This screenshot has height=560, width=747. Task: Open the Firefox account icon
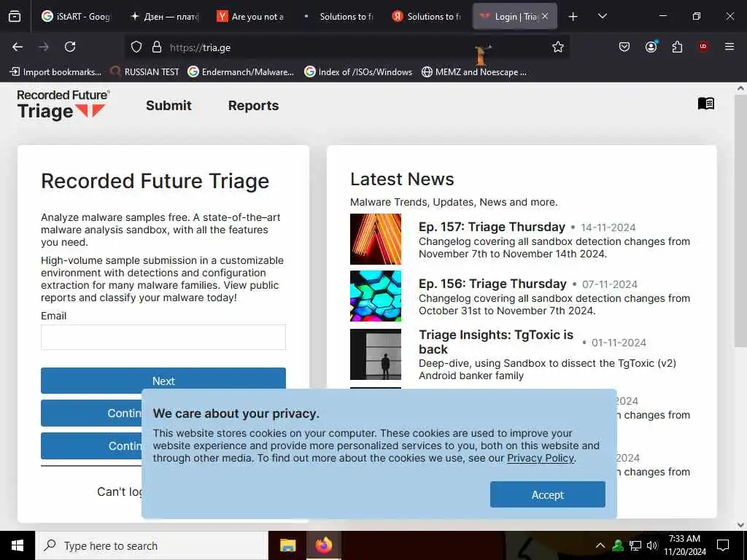tap(651, 47)
